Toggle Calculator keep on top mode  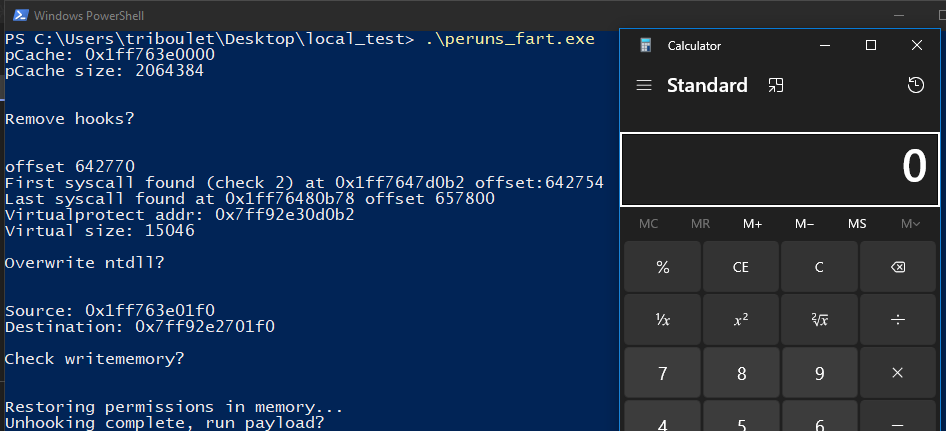pos(775,86)
